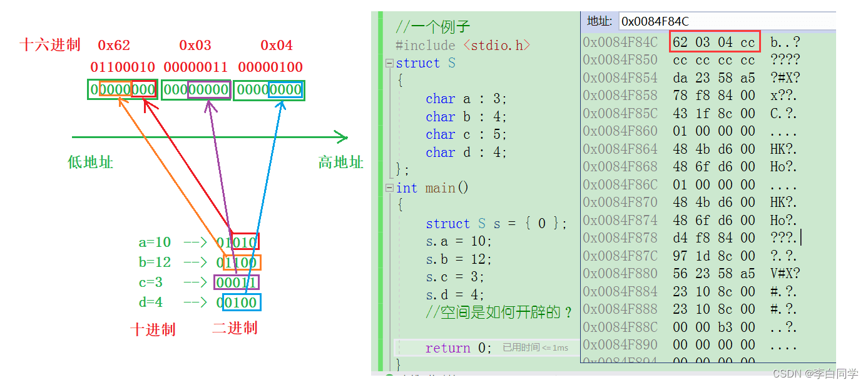Select the line char c : 5;
This screenshot has width=868, height=385.
tap(466, 134)
